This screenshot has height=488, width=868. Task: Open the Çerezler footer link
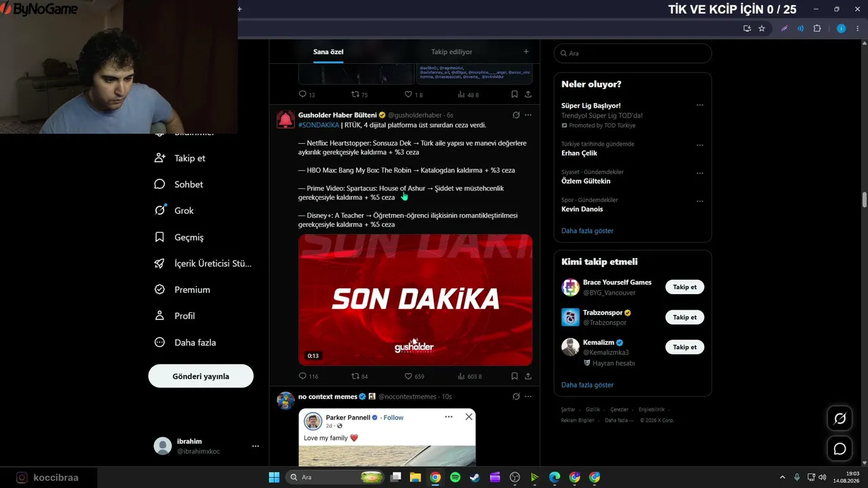click(619, 409)
